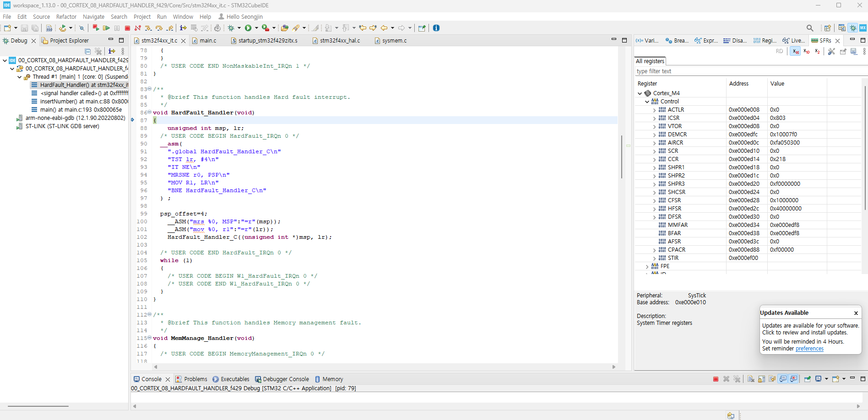The height and width of the screenshot is (420, 868).
Task: Switch to the Registers view tab
Action: click(765, 40)
